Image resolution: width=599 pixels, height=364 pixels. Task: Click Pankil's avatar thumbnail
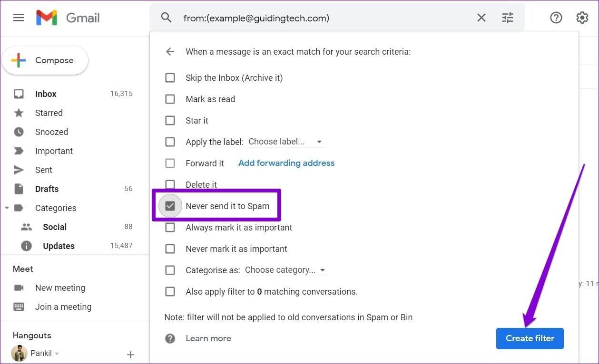tap(19, 354)
